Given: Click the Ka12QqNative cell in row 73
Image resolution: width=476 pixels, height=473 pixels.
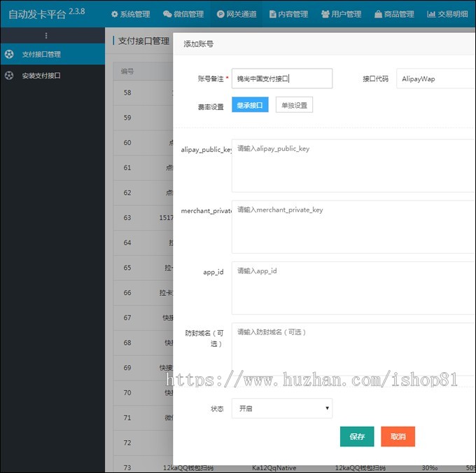Looking at the screenshot, I should coord(274,468).
